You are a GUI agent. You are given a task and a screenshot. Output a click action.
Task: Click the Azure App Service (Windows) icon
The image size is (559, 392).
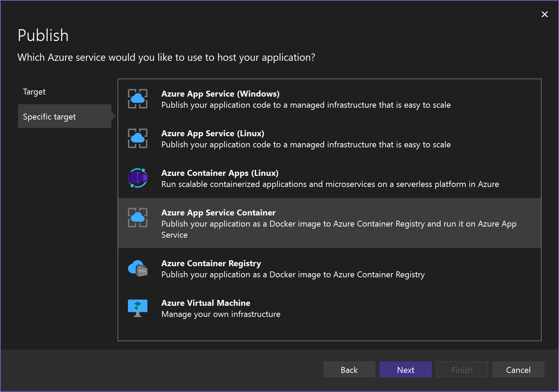point(138,99)
